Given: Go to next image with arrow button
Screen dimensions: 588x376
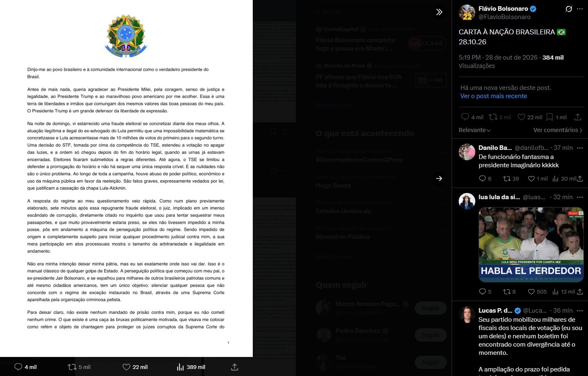Looking at the screenshot, I should (x=439, y=178).
